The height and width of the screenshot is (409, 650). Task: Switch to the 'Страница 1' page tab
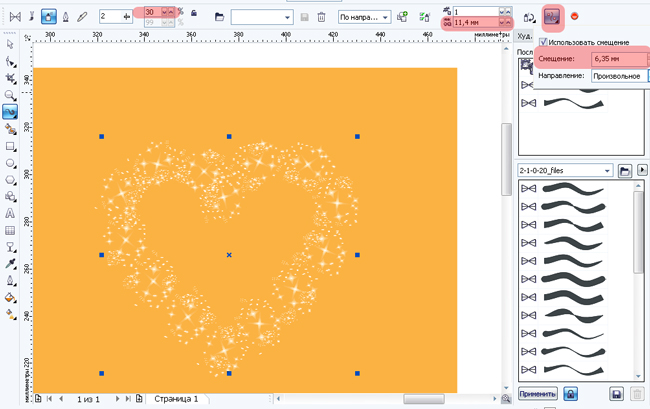[x=175, y=399]
